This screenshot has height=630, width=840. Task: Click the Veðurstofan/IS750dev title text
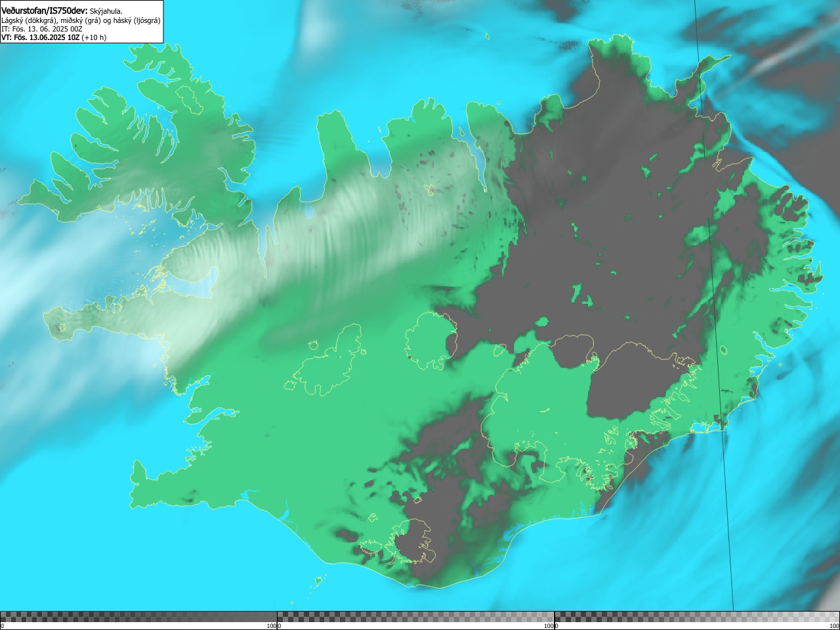click(x=44, y=10)
